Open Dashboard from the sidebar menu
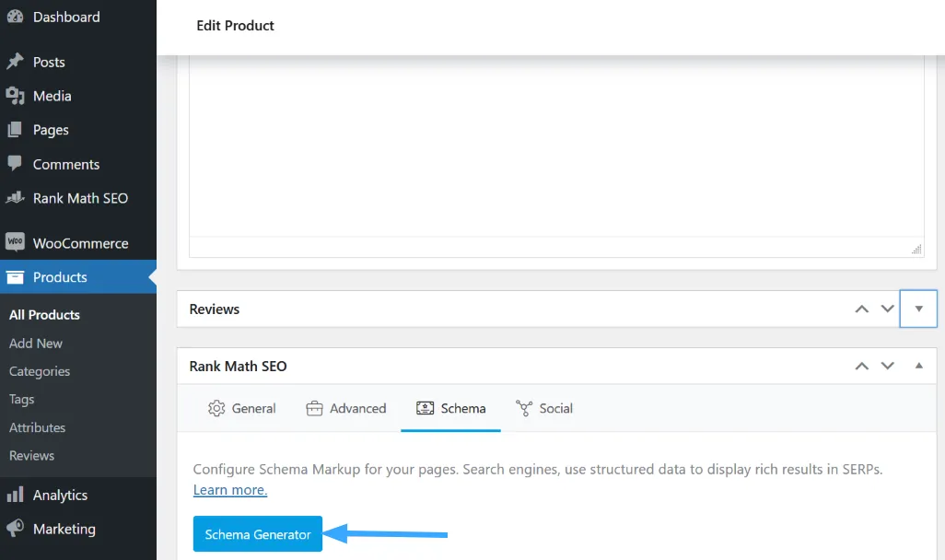The width and height of the screenshot is (945, 560). (78, 17)
